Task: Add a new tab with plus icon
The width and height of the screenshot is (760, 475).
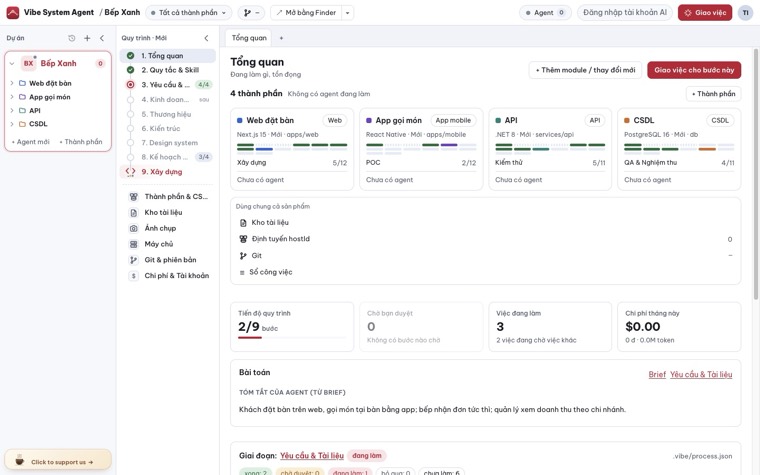Action: (281, 38)
